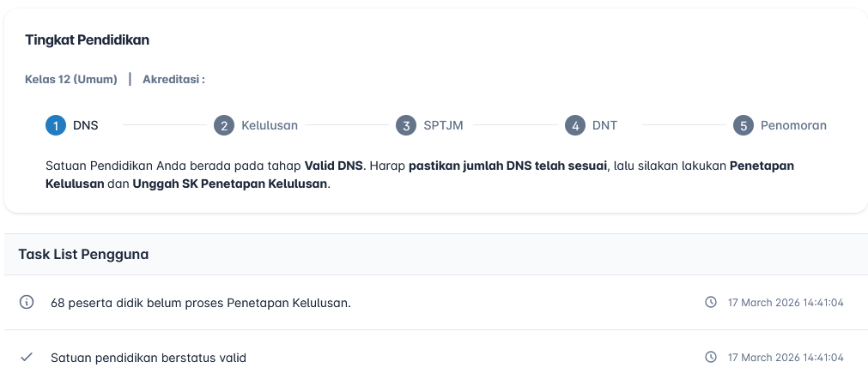Open the SPTJM step label
Viewport: 868px width, 392px height.
(443, 125)
